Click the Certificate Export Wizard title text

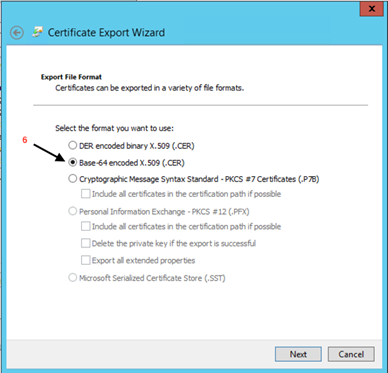106,33
